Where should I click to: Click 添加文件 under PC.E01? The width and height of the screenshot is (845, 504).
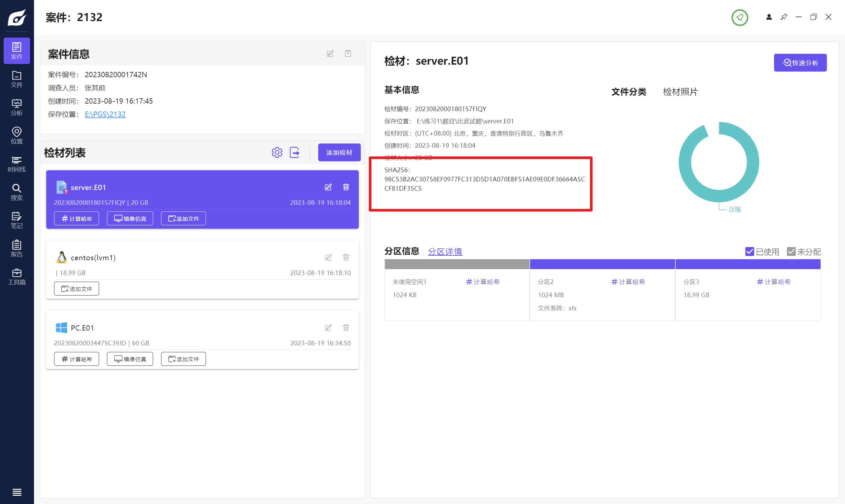(x=183, y=359)
